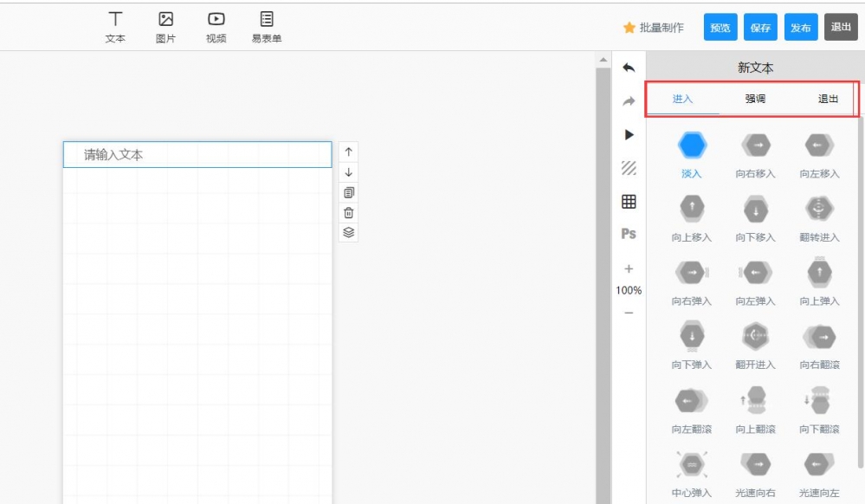This screenshot has width=865, height=504.
Task: Select the 翻转进入 flip-in animation
Action: (819, 218)
